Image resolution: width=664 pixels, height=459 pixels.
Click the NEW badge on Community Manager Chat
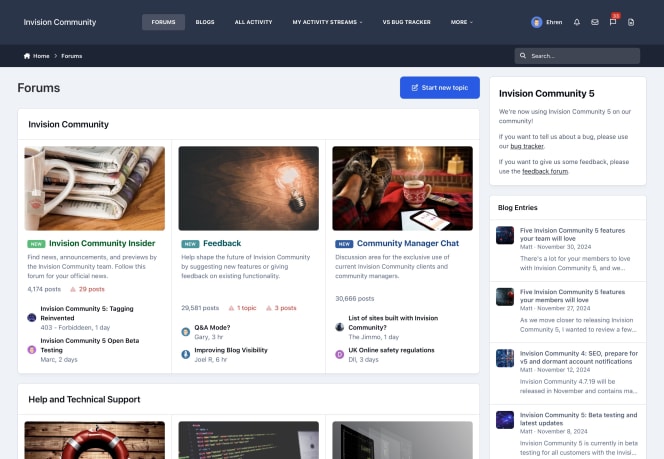344,244
